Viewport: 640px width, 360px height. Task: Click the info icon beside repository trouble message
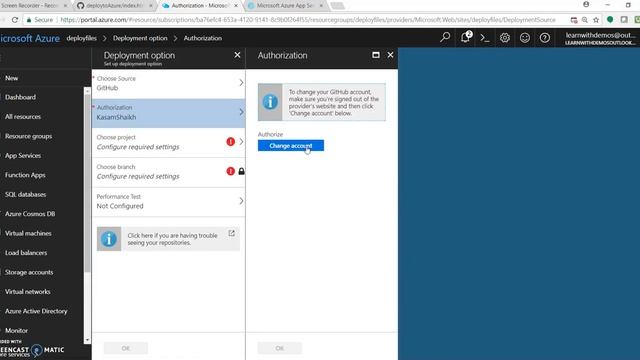(x=109, y=239)
